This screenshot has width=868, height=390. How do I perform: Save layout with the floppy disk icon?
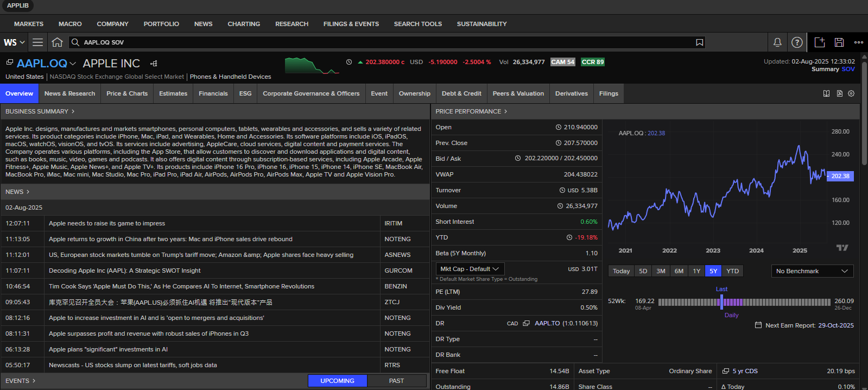pos(839,42)
